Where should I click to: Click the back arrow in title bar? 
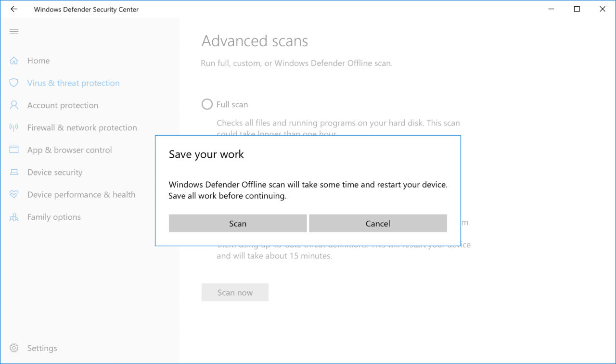pyautogui.click(x=13, y=9)
